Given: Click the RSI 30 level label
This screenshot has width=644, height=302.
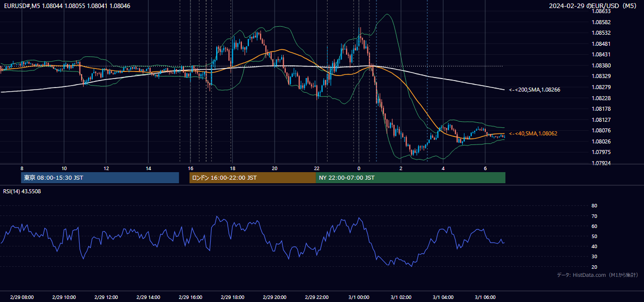Looking at the screenshot, I should click(x=594, y=257).
